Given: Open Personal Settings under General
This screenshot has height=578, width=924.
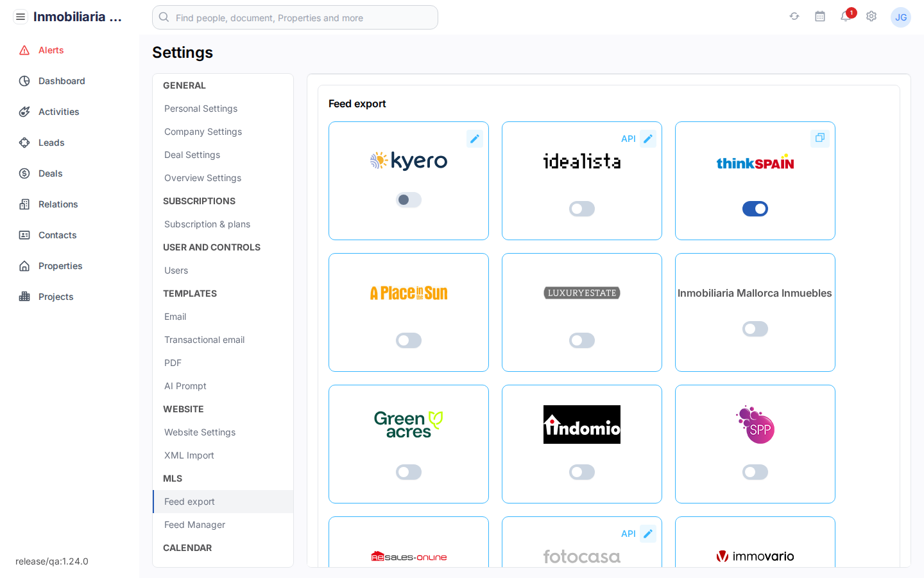Looking at the screenshot, I should click(201, 108).
